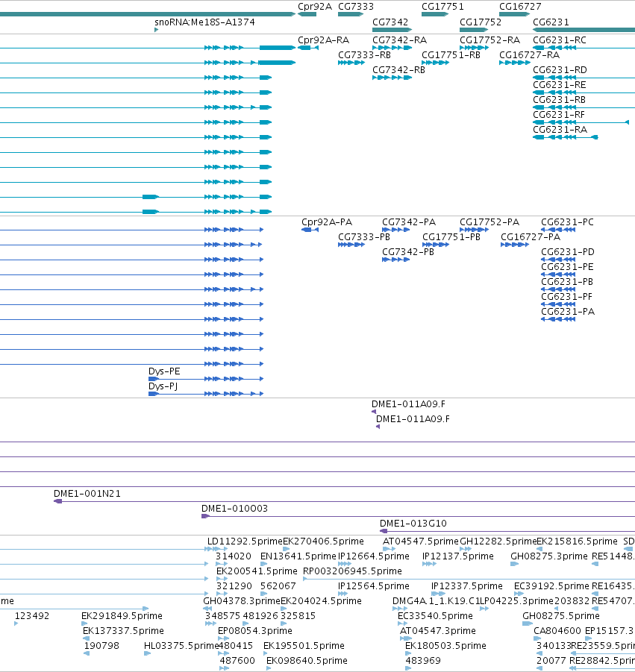Select the CG7333 gene feature

pos(350,15)
